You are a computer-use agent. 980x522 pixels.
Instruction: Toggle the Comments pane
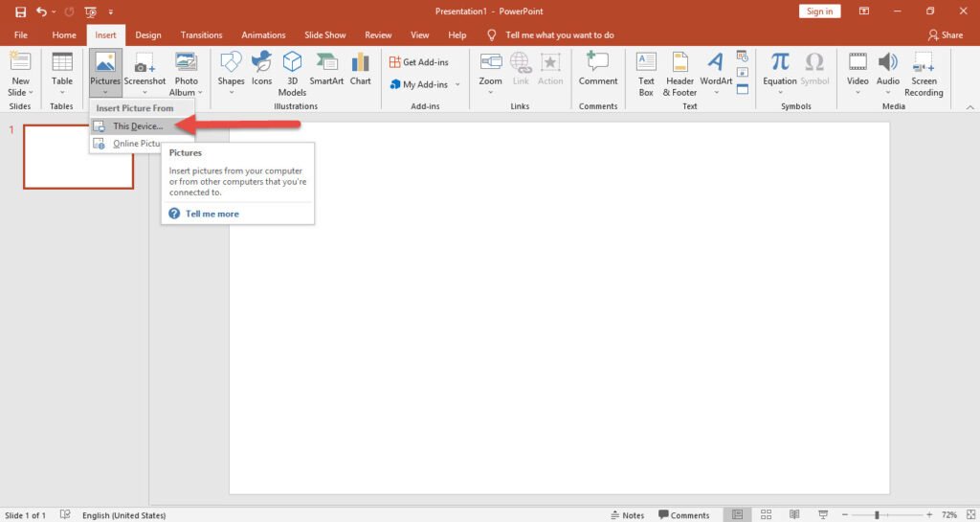coord(683,515)
